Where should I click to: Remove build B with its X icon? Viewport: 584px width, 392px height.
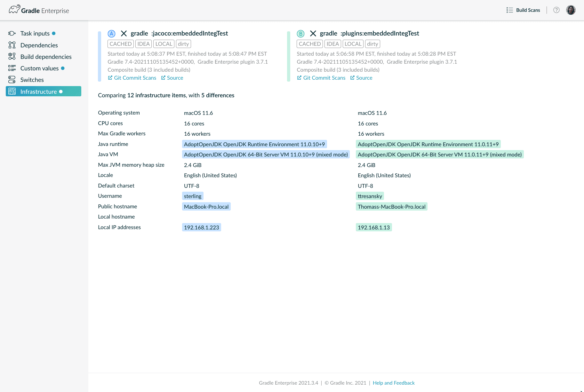click(313, 34)
